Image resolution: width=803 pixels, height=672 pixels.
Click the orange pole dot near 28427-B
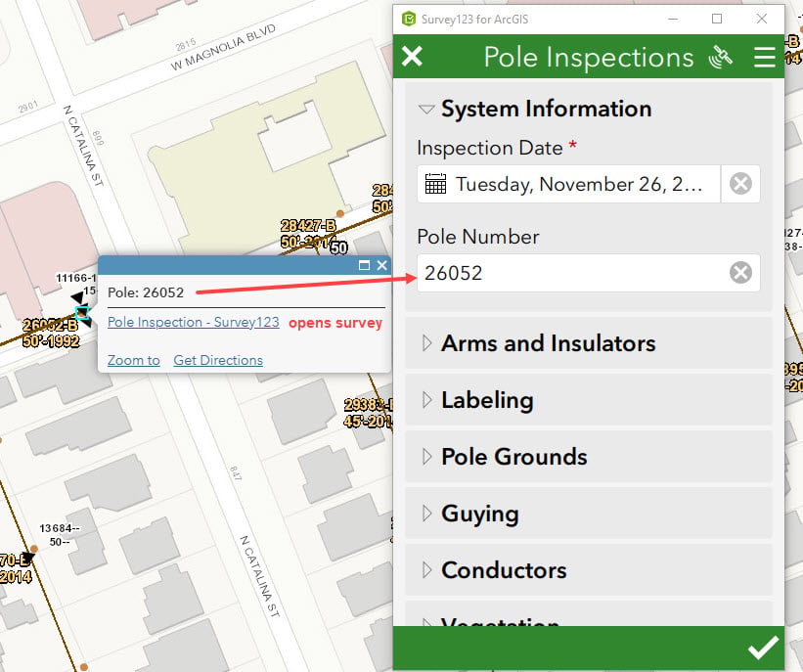[340, 213]
